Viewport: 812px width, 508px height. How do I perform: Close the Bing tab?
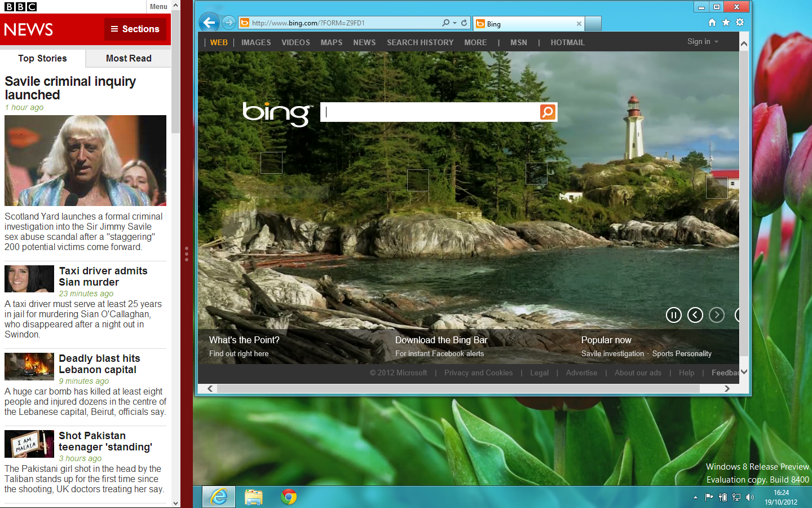(x=579, y=24)
